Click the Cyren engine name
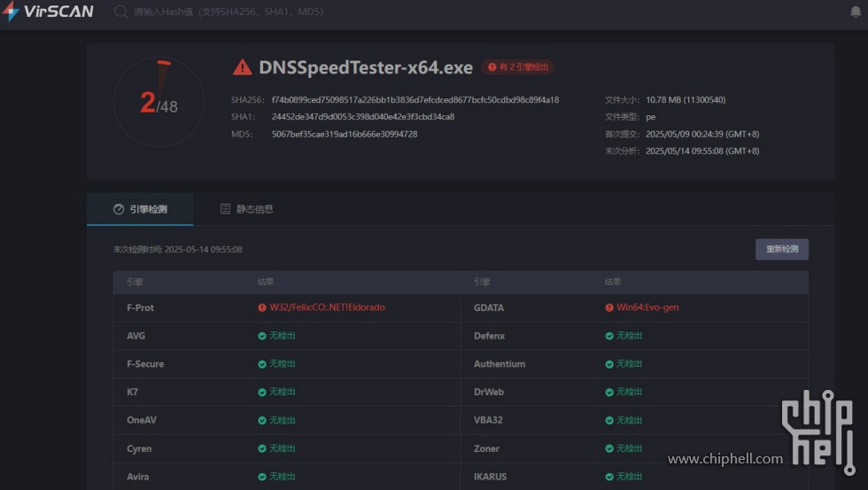Image resolution: width=868 pixels, height=490 pixels. click(139, 448)
